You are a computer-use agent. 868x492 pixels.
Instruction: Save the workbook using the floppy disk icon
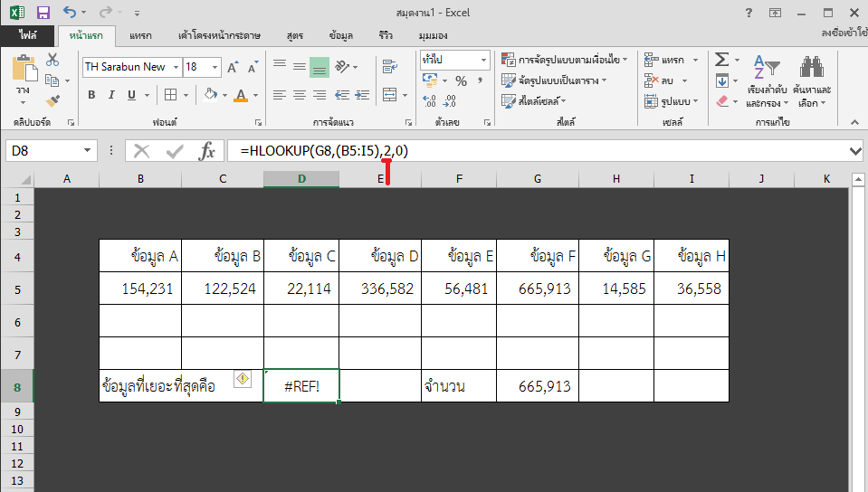(43, 14)
